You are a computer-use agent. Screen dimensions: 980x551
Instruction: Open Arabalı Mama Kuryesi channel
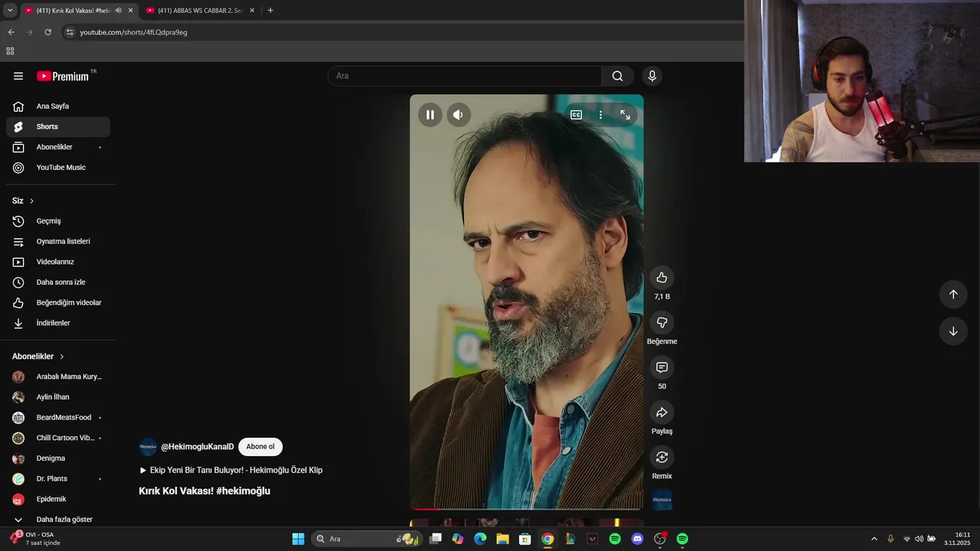click(x=58, y=377)
